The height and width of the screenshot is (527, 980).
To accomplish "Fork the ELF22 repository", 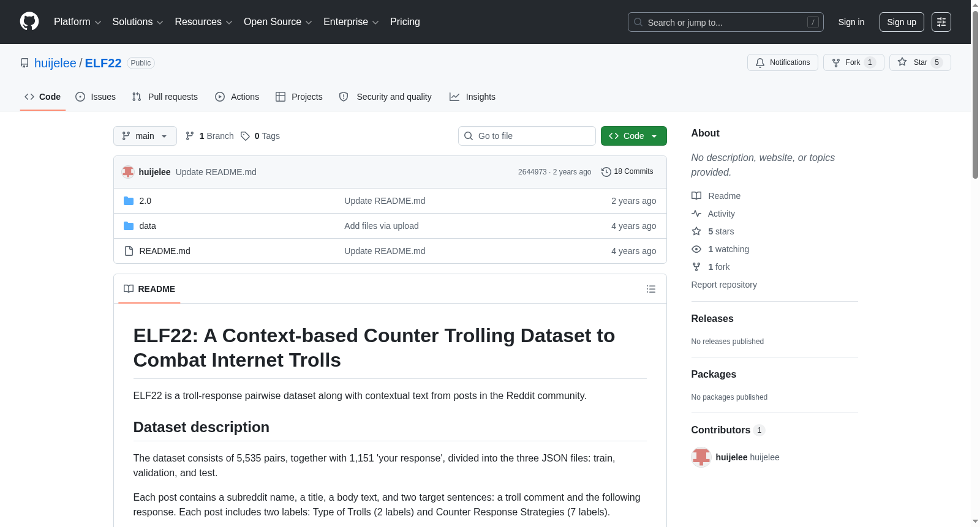I will [854, 62].
